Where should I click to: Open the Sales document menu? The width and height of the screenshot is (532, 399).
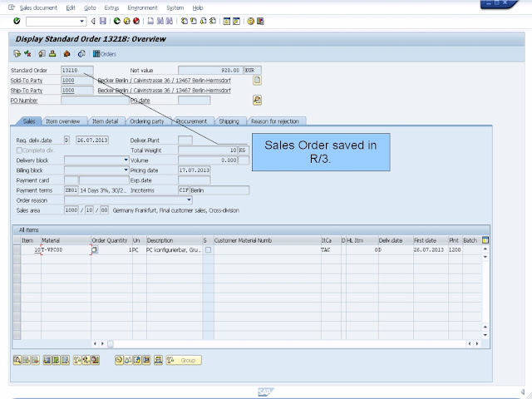(38, 7)
